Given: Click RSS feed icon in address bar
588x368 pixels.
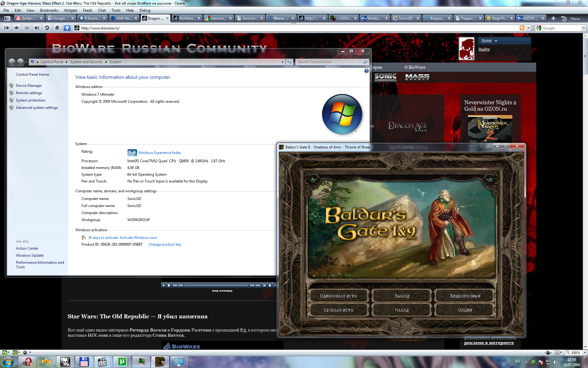Looking at the screenshot, I should 522,28.
